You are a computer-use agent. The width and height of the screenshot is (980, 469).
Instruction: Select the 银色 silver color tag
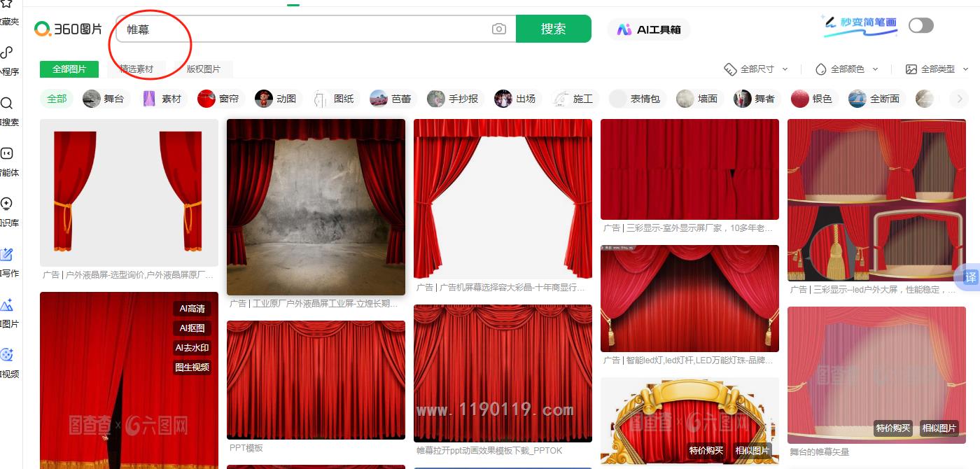[812, 99]
